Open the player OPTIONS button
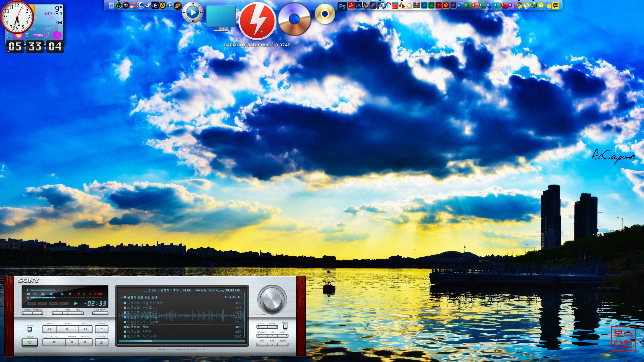The image size is (644, 362). [38, 313]
